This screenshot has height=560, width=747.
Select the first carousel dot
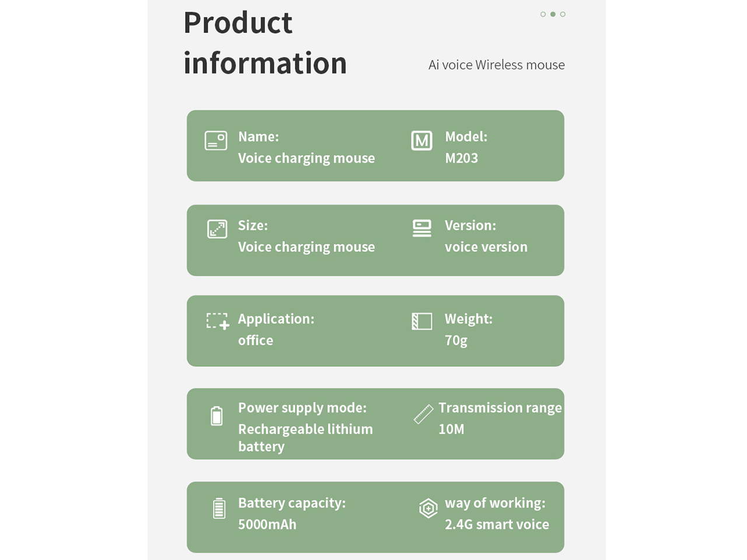point(543,14)
